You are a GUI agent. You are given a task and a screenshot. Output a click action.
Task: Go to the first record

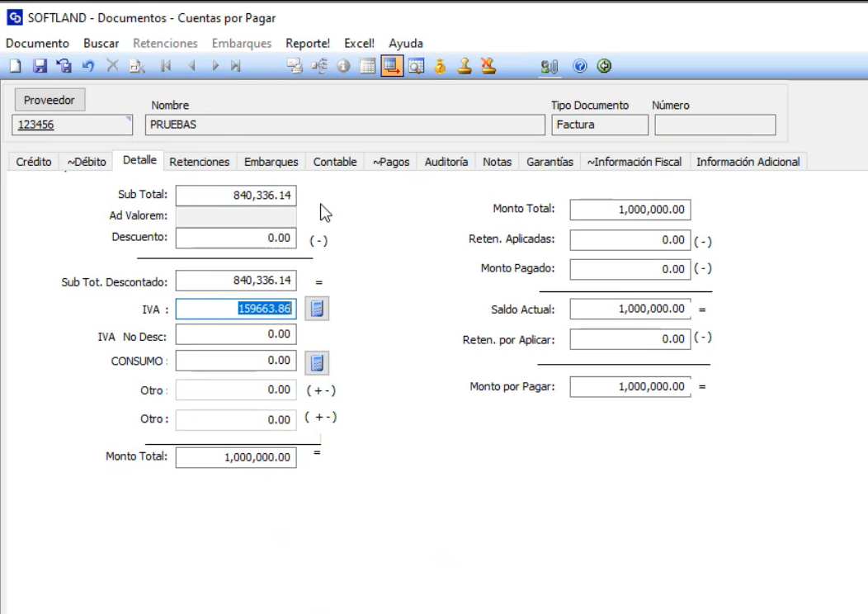click(166, 66)
